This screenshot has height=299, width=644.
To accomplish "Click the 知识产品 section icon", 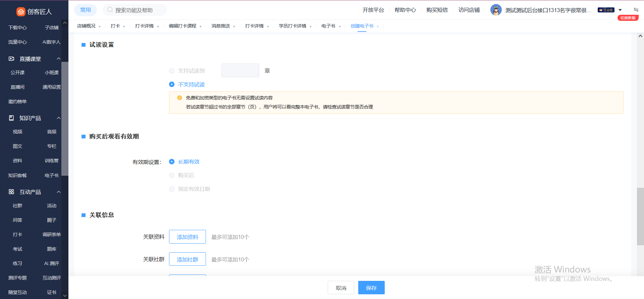I will 11,118.
